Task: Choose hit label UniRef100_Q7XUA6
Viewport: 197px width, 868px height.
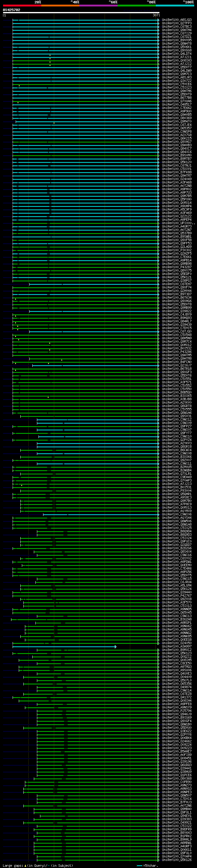Action: click(x=177, y=101)
